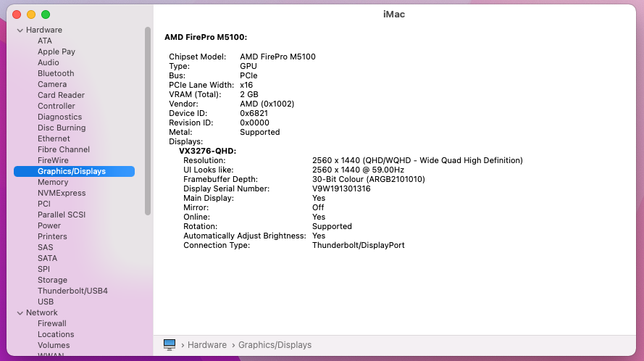Open the Card Reader item
This screenshot has height=361, width=644.
pos(61,95)
